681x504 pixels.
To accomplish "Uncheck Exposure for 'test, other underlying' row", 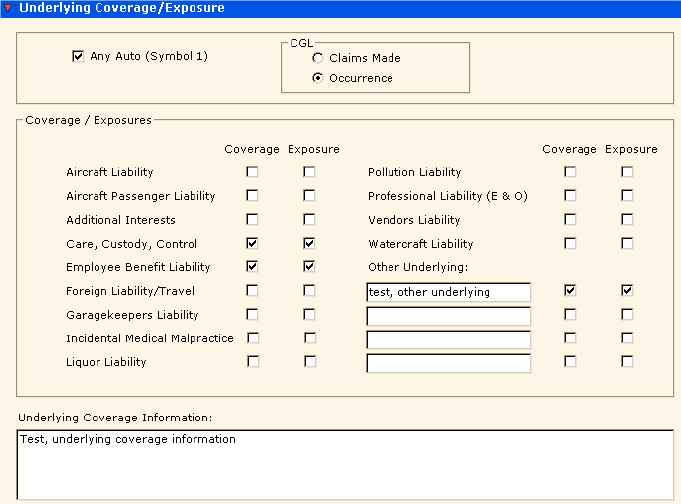I will coord(627,290).
